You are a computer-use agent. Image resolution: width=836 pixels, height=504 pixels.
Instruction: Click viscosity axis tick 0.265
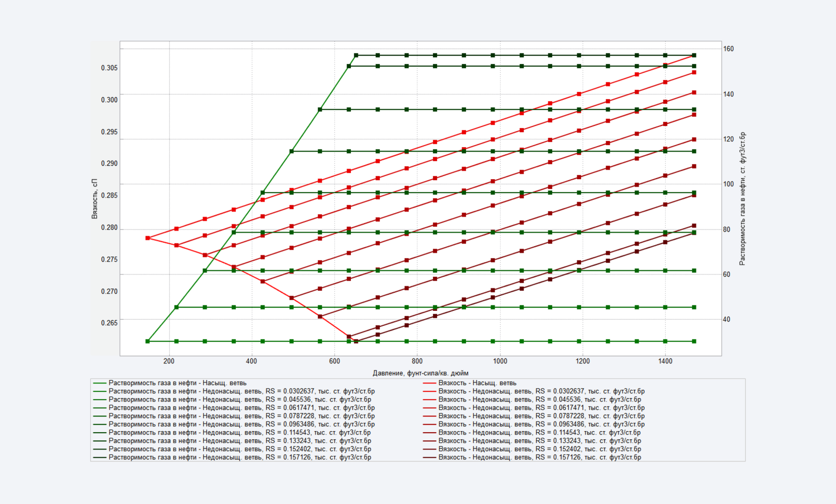tap(109, 323)
